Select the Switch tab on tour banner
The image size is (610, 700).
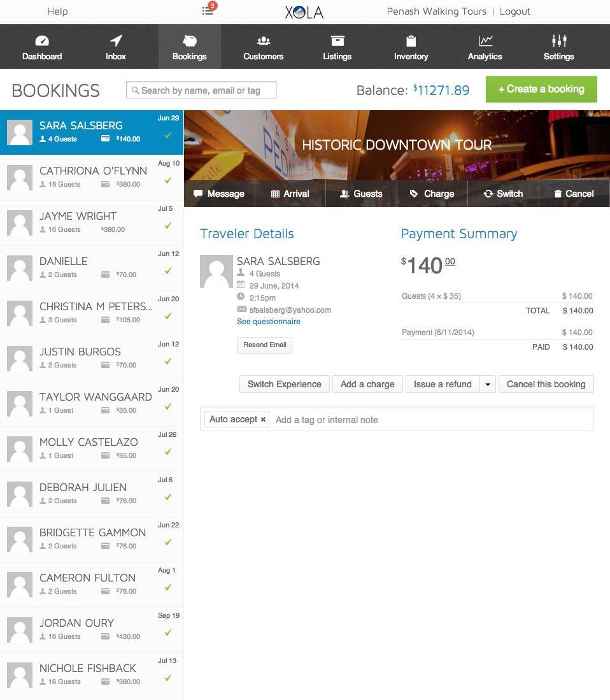point(503,194)
